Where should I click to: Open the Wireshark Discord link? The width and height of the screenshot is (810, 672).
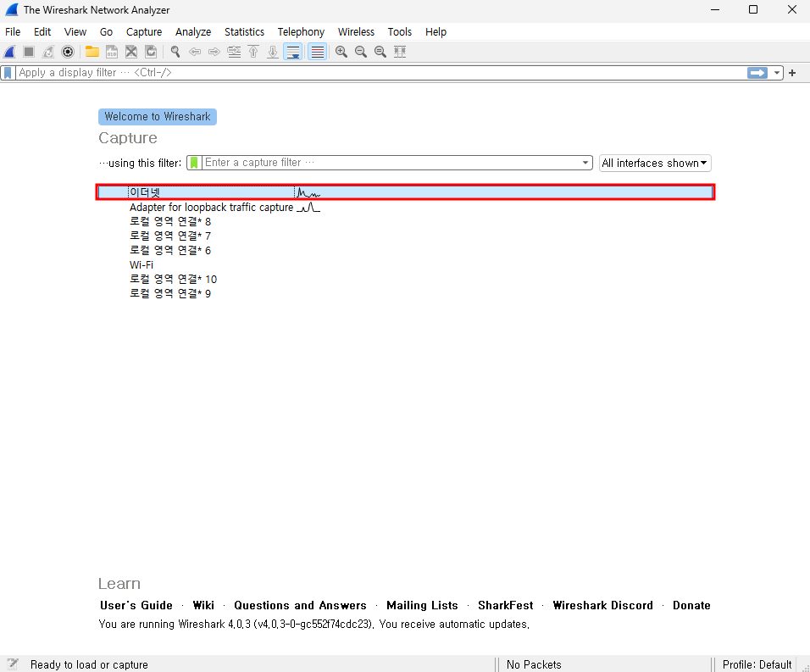[603, 605]
